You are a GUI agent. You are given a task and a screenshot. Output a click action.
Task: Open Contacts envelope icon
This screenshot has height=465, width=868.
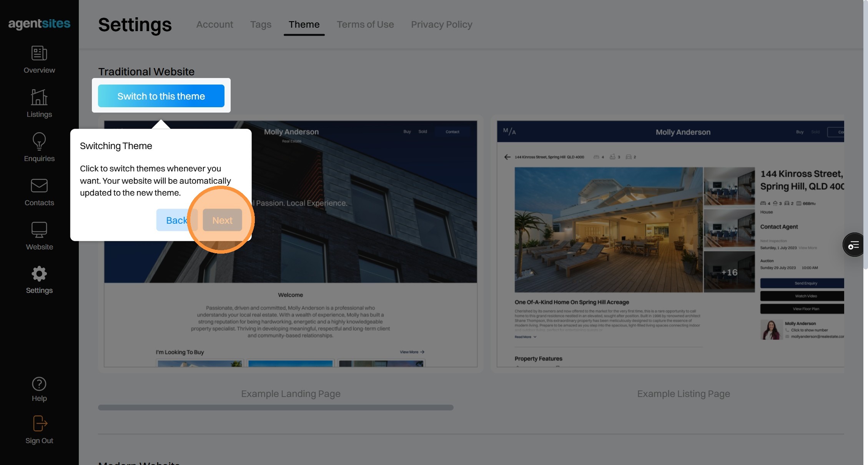pyautogui.click(x=39, y=186)
